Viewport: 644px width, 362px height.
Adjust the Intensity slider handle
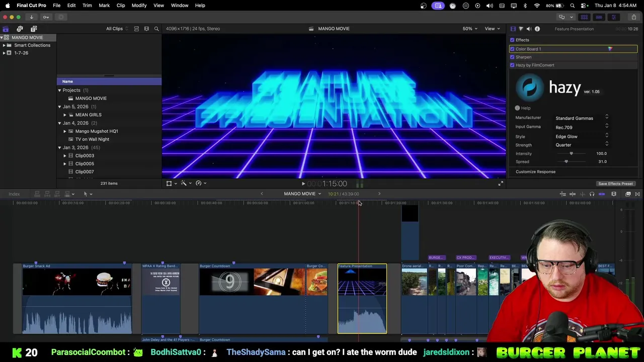tap(571, 153)
